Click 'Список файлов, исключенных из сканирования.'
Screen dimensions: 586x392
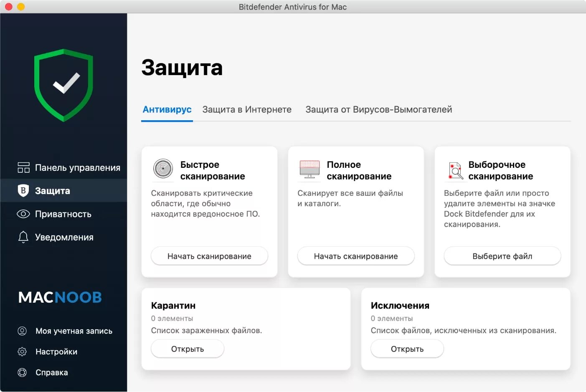(x=464, y=331)
